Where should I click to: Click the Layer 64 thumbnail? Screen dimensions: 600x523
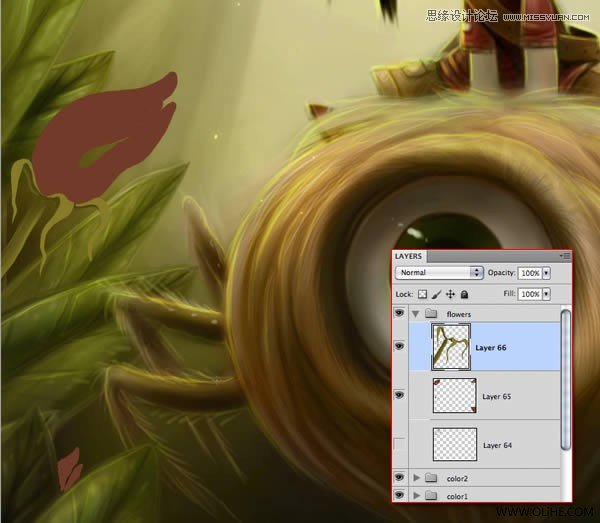pyautogui.click(x=455, y=444)
